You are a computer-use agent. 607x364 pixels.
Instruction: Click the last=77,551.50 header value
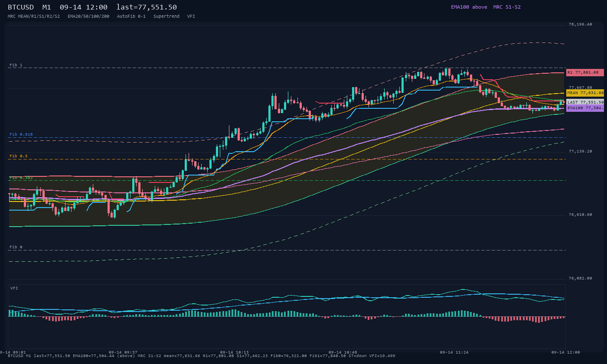coord(147,7)
